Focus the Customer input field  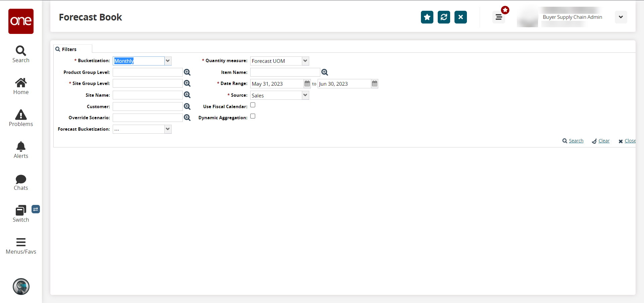pyautogui.click(x=148, y=106)
